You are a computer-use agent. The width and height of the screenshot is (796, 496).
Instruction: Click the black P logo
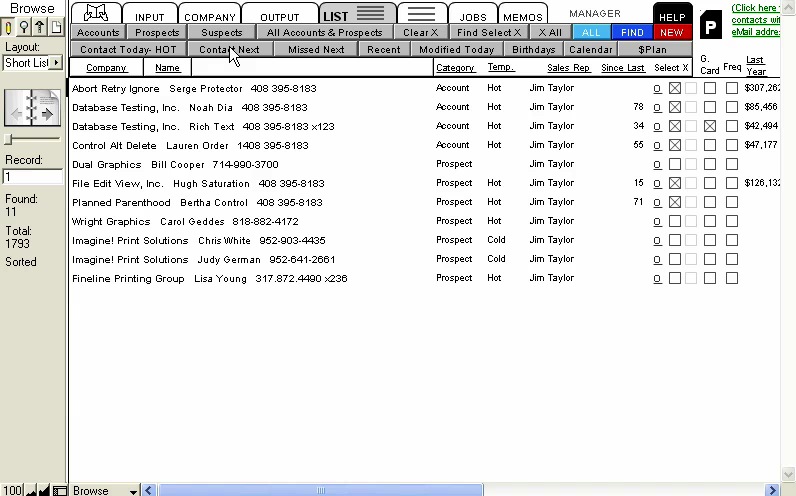[x=711, y=24]
